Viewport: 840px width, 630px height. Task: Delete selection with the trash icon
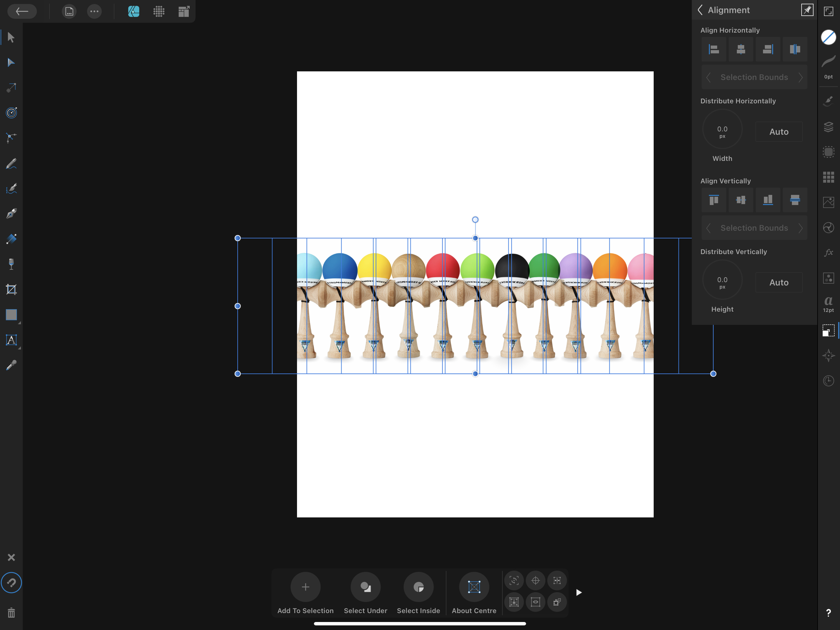pos(11,612)
